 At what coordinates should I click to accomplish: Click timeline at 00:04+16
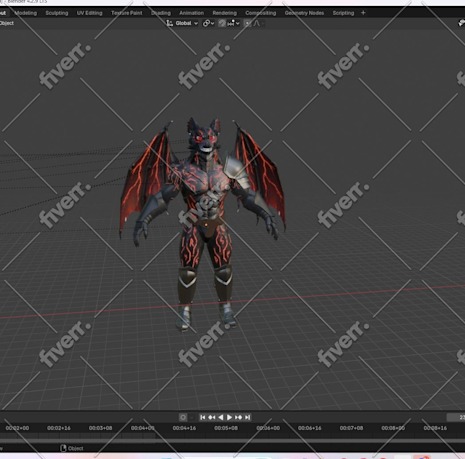(x=184, y=428)
